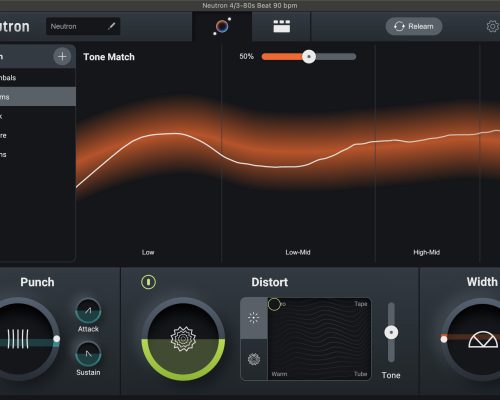
Task: Open settings with the gear icon
Action: click(x=493, y=26)
